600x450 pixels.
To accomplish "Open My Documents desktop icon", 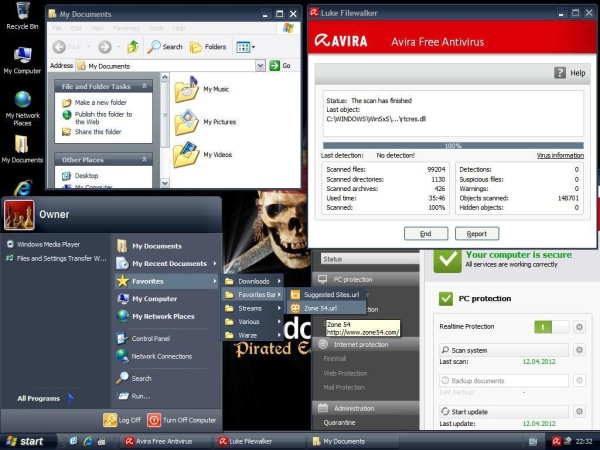I will (x=22, y=149).
